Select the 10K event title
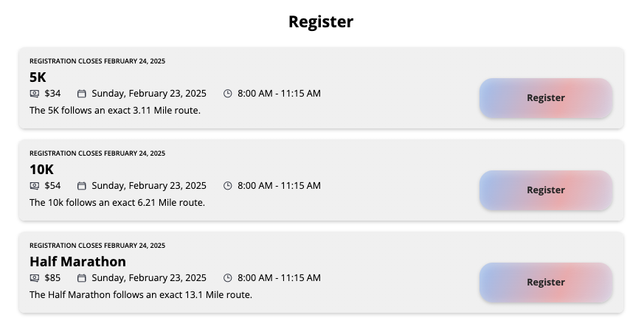644x329 pixels. point(41,170)
